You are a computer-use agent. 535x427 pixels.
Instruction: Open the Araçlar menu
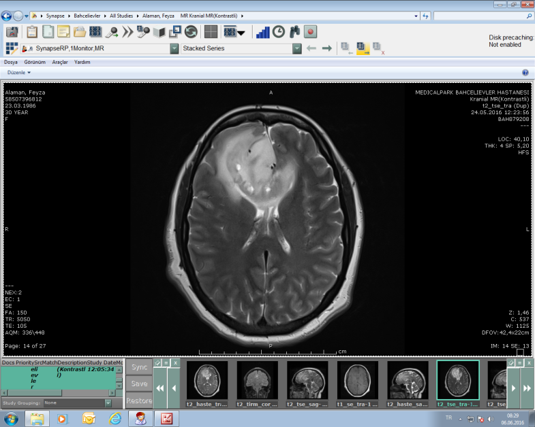tap(60, 62)
